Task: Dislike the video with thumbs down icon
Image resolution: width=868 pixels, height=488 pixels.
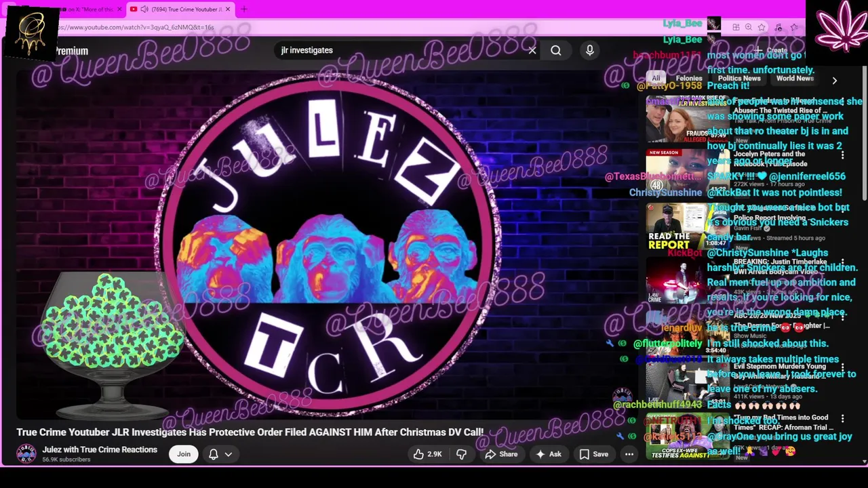Action: [461, 454]
